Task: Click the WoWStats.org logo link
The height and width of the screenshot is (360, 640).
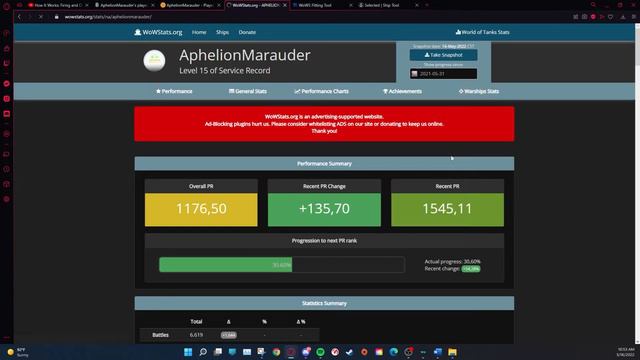Action: (158, 32)
